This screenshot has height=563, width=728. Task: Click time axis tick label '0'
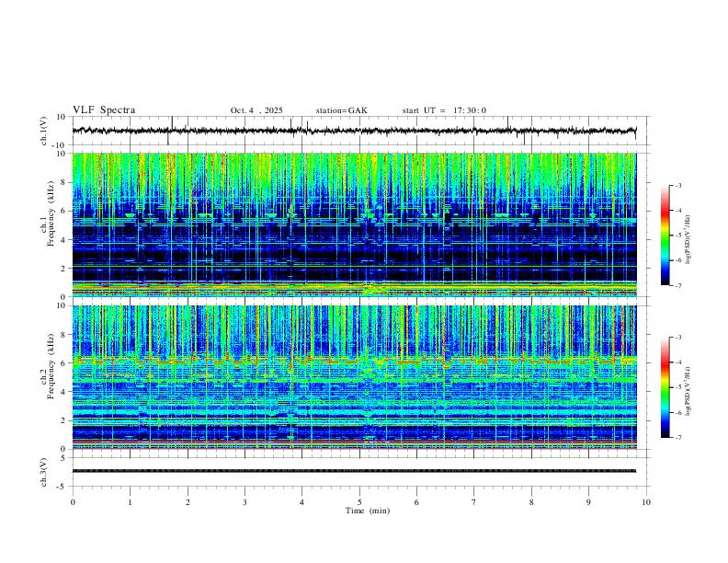73,502
